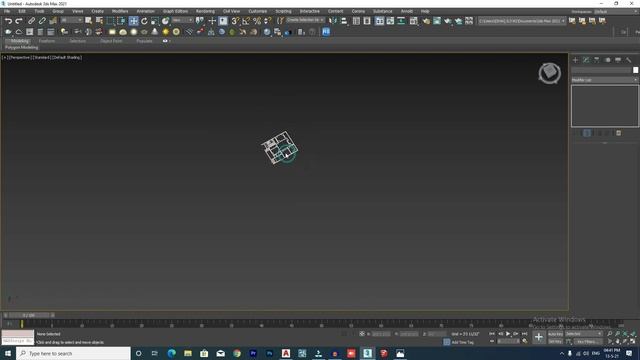This screenshot has width=640, height=360.
Task: Open the Modify tab in command panel
Action: tap(586, 60)
